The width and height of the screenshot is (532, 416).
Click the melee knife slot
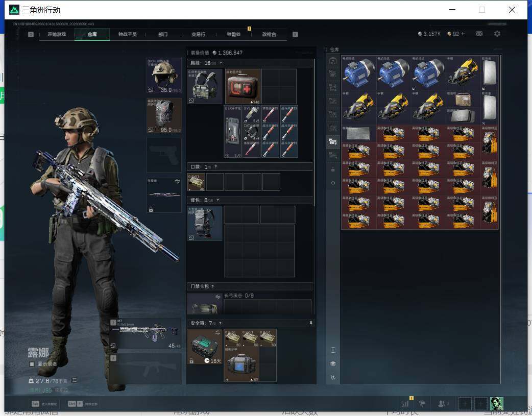coord(164,195)
